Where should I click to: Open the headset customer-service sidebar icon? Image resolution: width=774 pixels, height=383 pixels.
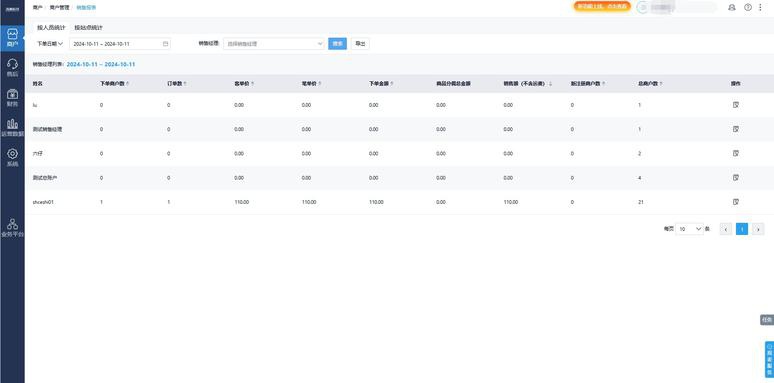[12, 68]
